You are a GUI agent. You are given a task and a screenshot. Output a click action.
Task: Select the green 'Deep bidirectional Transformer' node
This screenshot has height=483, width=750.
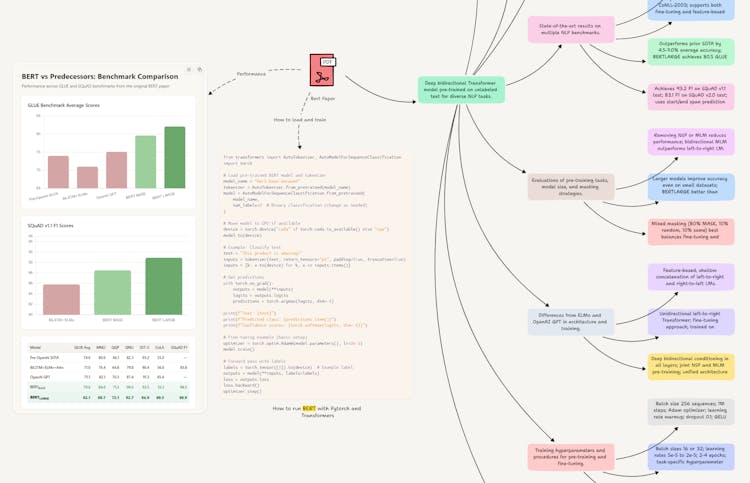460,90
